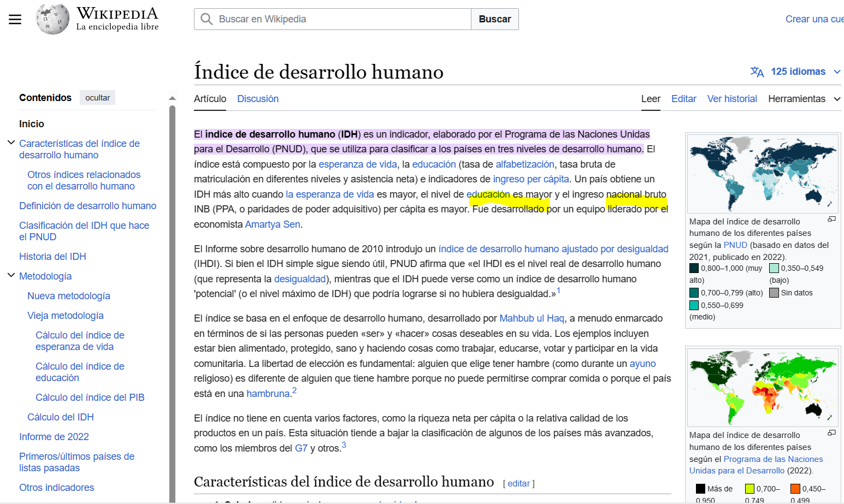The height and width of the screenshot is (504, 844).
Task: Open índice de desarrollo humano ajustado por desigualdad link
Action: (x=553, y=249)
